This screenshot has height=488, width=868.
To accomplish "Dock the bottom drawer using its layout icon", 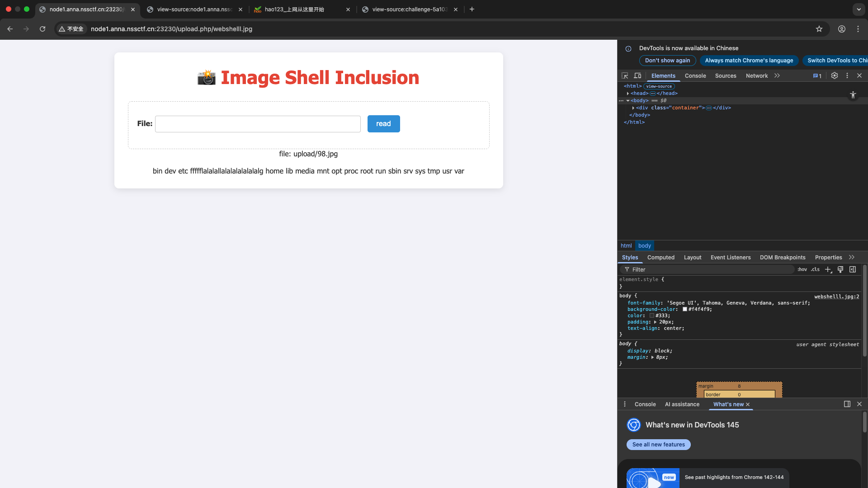I will (x=847, y=404).
